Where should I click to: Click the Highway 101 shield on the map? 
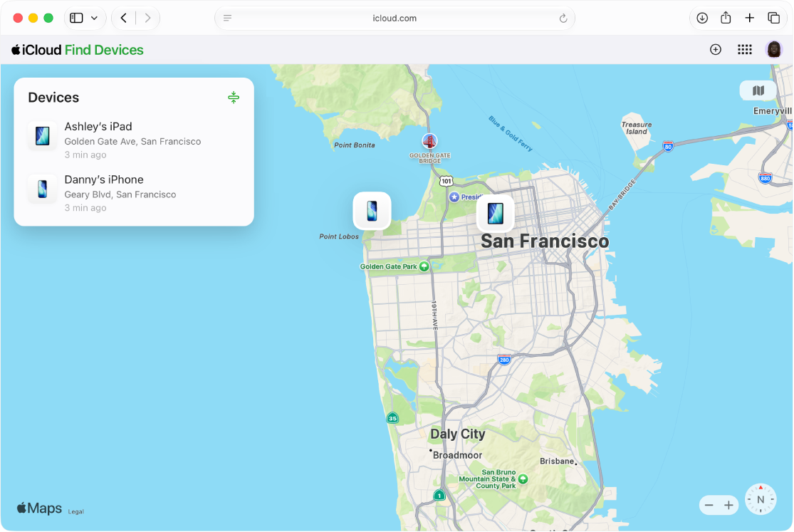(446, 181)
